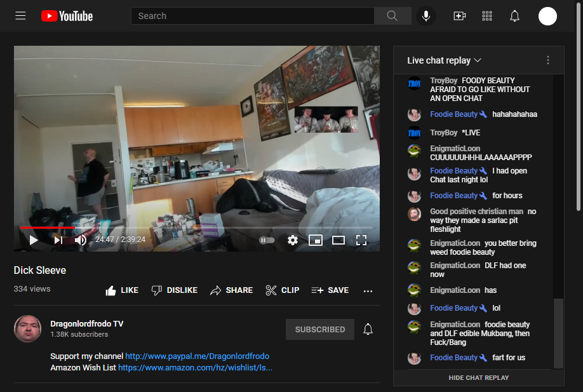Open the Amazon wishlist link
The width and height of the screenshot is (583, 392).
point(195,368)
